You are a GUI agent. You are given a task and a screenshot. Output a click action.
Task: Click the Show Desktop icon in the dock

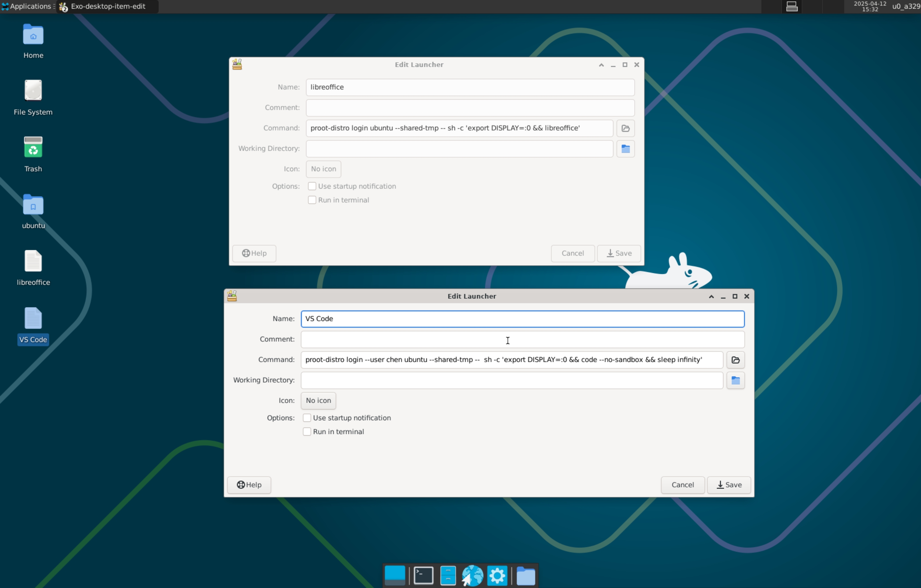point(395,576)
